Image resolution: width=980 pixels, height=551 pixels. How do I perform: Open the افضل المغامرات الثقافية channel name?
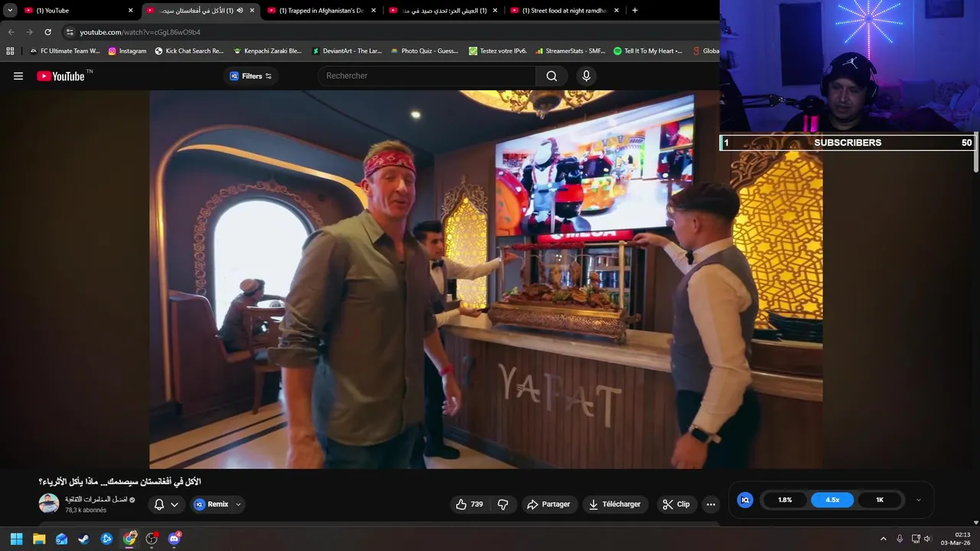[x=96, y=500]
